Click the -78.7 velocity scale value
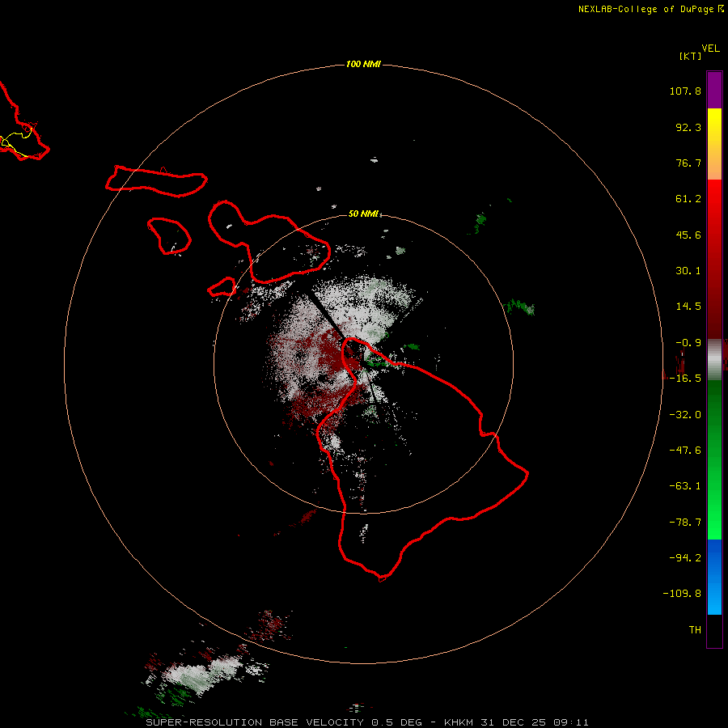 (x=685, y=523)
